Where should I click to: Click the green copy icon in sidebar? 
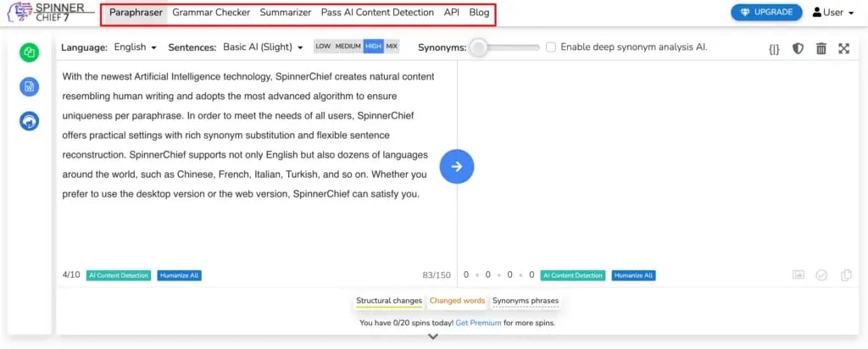tap(29, 52)
